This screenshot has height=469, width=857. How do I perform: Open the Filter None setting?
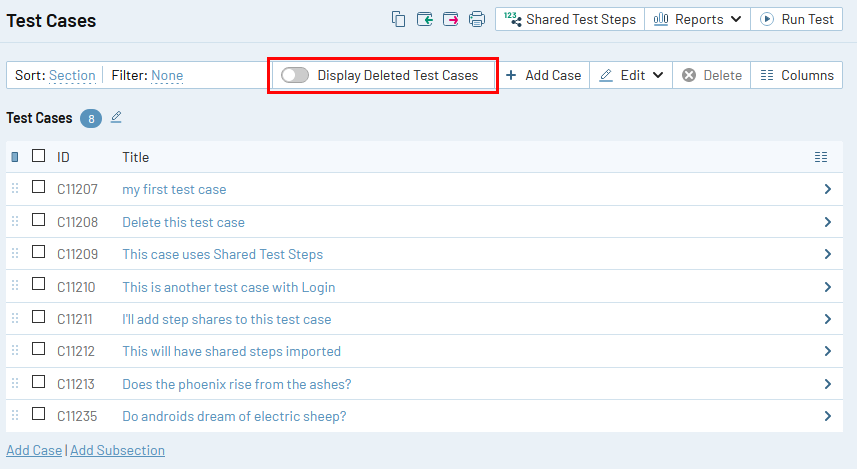[167, 75]
